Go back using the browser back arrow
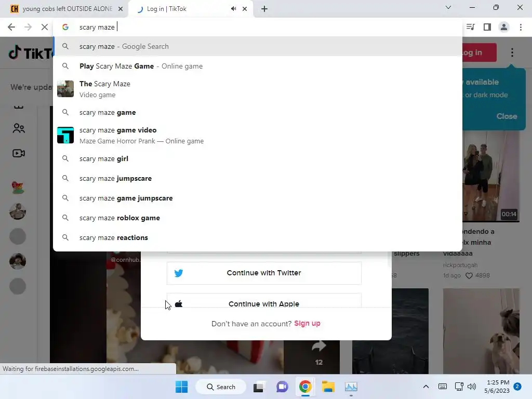This screenshot has width=532, height=399. tap(11, 27)
